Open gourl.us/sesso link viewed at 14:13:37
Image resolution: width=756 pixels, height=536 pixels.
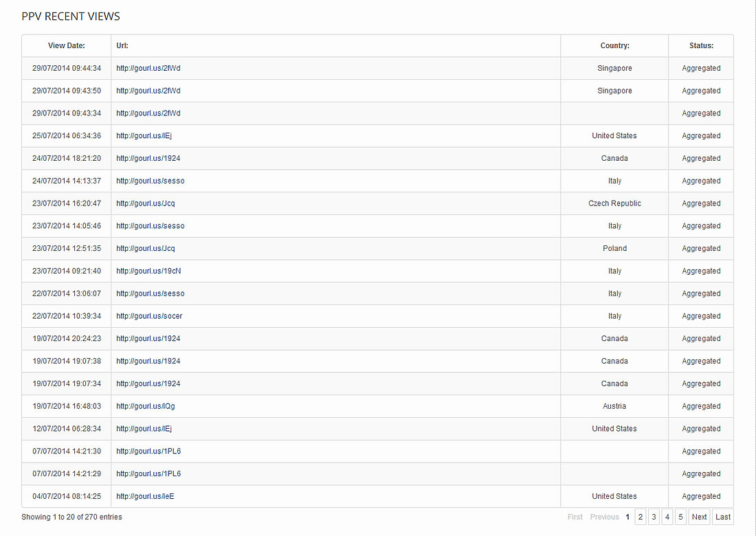click(151, 181)
